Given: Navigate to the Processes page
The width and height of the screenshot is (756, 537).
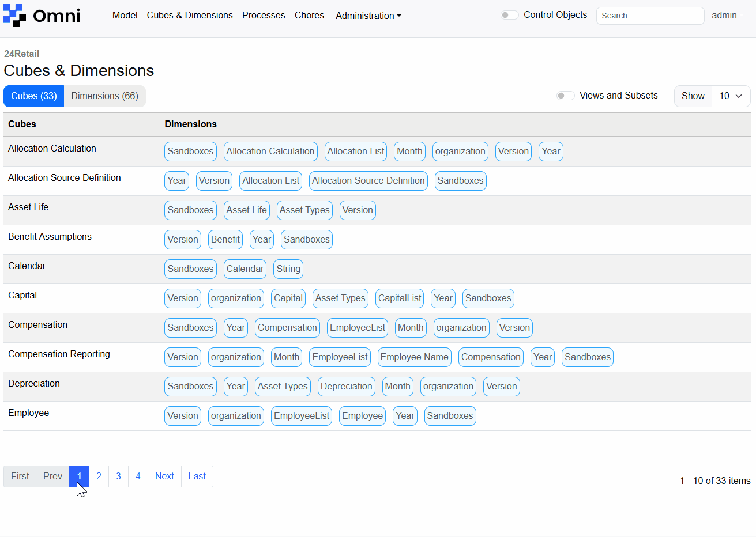Looking at the screenshot, I should (264, 16).
